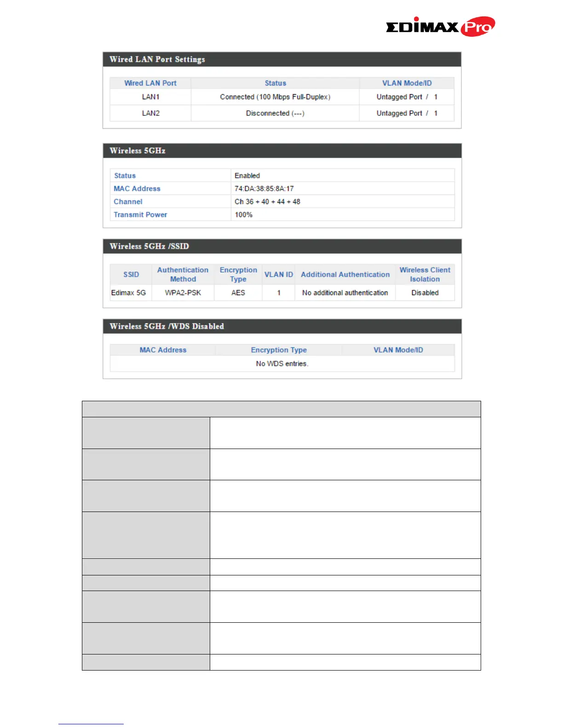Select Wireless 5GHz /WDS Disabled panel header
Screen dimensions: 563x728
[x=282, y=326]
